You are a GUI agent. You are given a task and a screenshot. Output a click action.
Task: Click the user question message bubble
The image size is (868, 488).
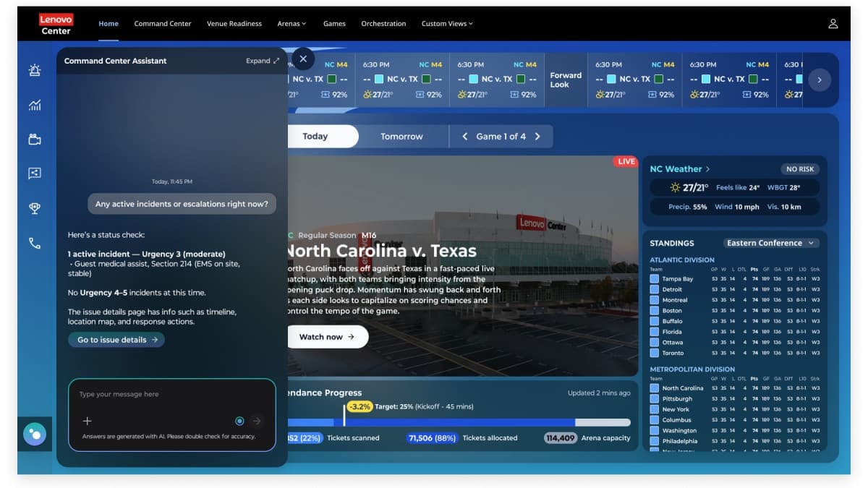coord(182,204)
